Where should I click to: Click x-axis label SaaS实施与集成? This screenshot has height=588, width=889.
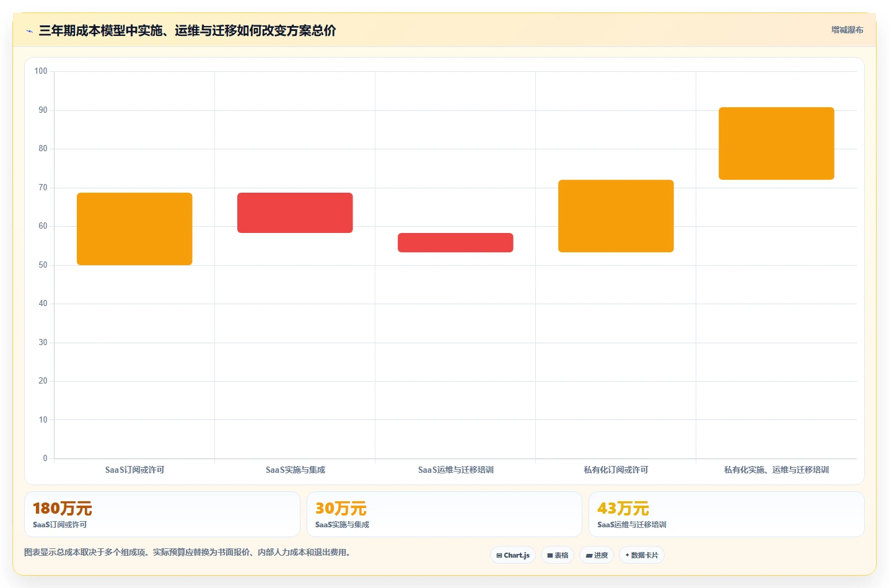[x=295, y=470]
